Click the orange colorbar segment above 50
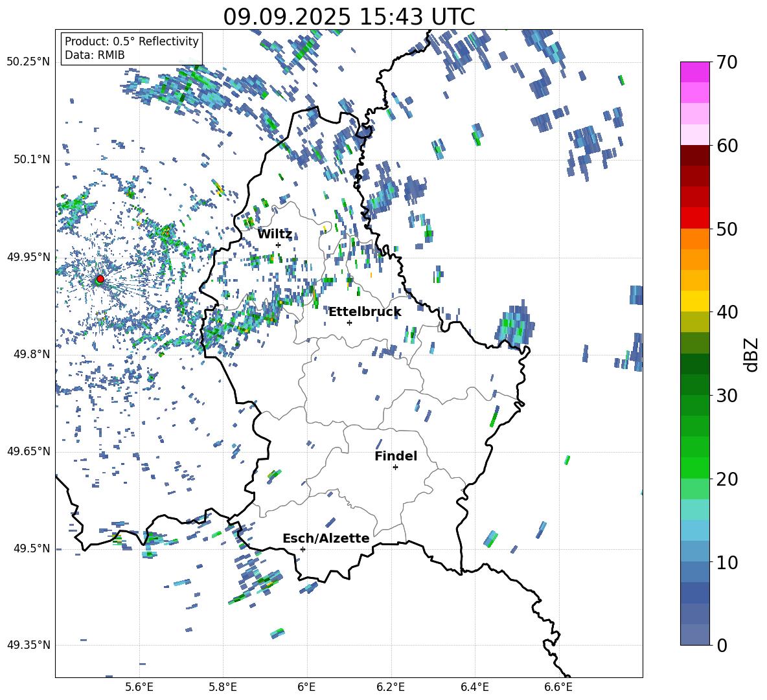Image resolution: width=767 pixels, height=700 pixels. (694, 238)
